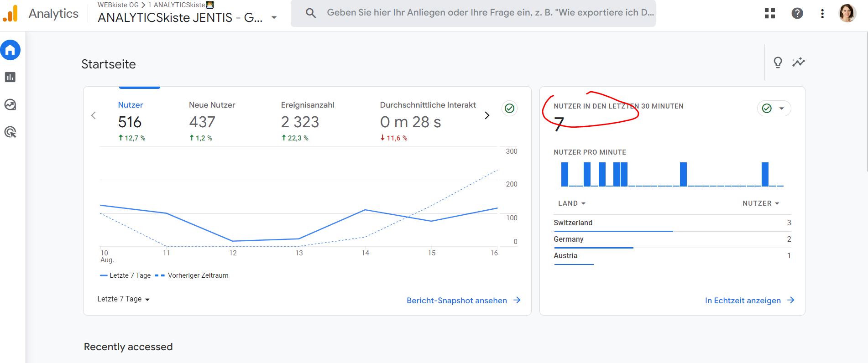
Task: Open the three-dot more options menu
Action: coord(822,14)
